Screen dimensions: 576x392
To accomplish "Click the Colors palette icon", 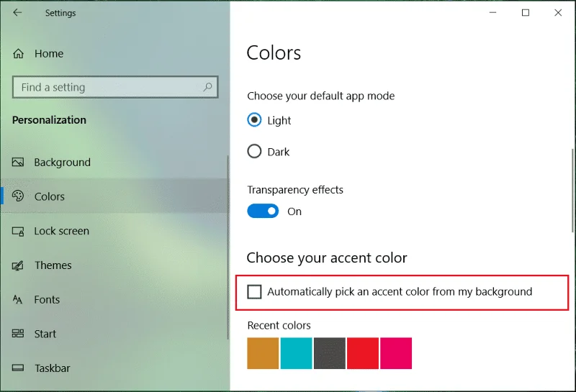I will tap(17, 196).
